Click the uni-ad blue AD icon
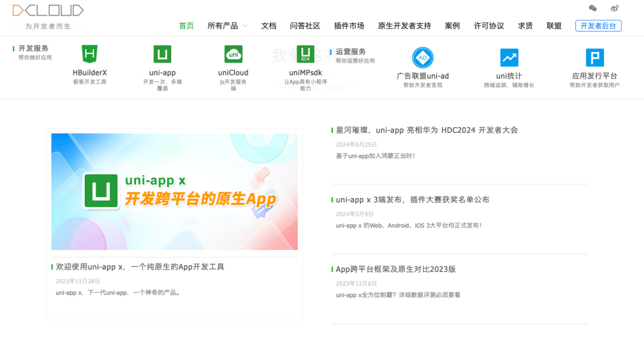This screenshot has width=644, height=340. click(423, 57)
